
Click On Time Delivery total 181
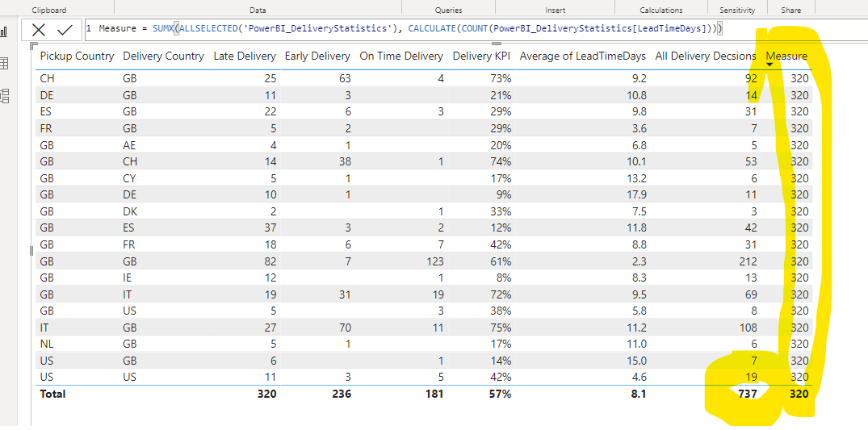(434, 394)
